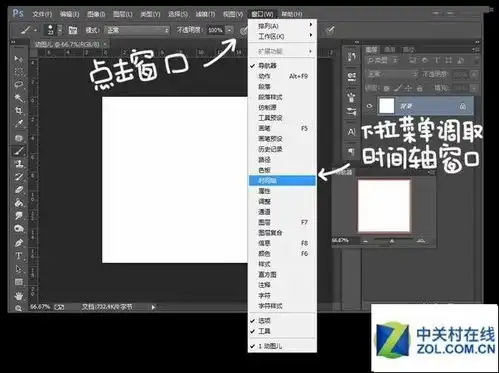Select the 动图儿 document tab

(70, 44)
